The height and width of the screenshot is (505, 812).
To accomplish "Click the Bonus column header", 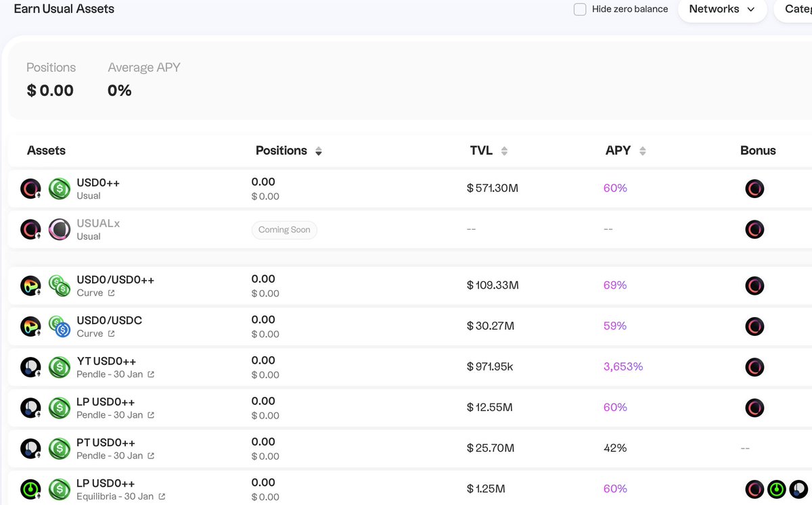I will pos(758,151).
